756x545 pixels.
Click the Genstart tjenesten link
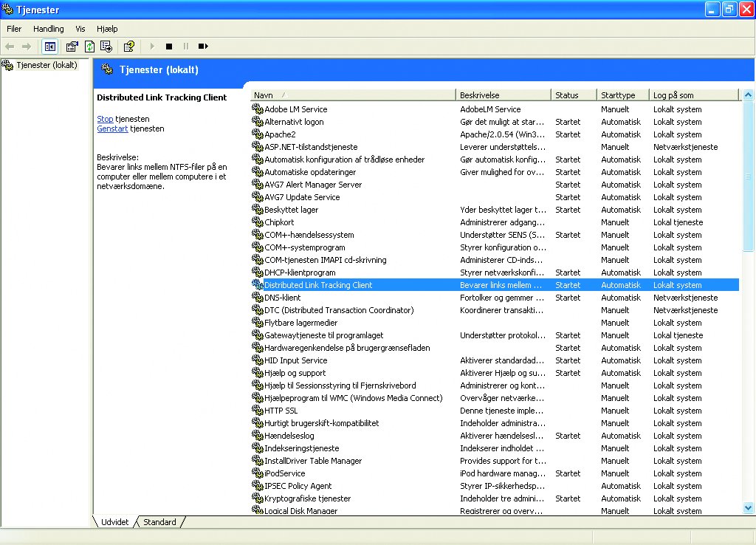[112, 128]
